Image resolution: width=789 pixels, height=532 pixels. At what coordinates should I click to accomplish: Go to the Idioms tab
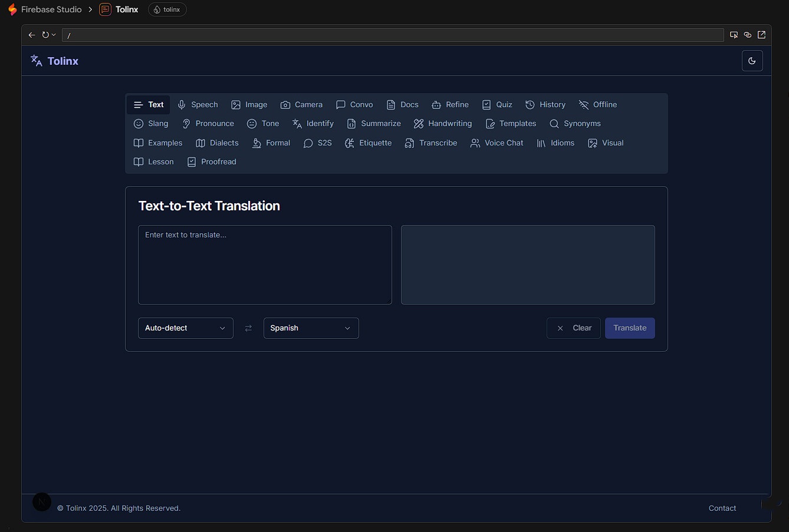pos(555,143)
